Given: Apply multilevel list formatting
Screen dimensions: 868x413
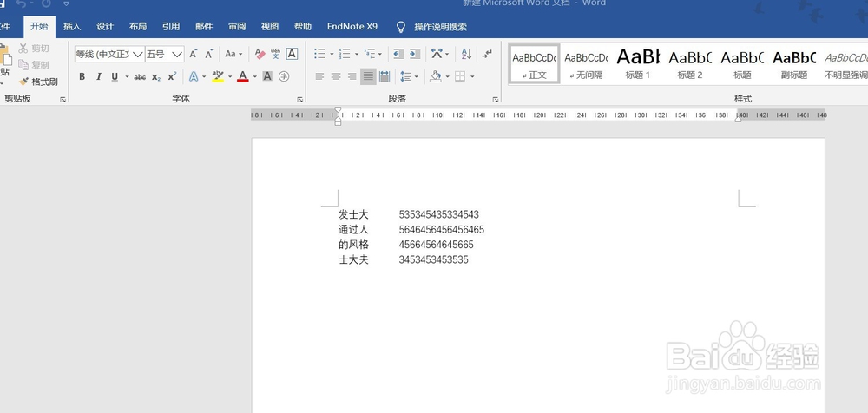Looking at the screenshot, I should (x=369, y=54).
